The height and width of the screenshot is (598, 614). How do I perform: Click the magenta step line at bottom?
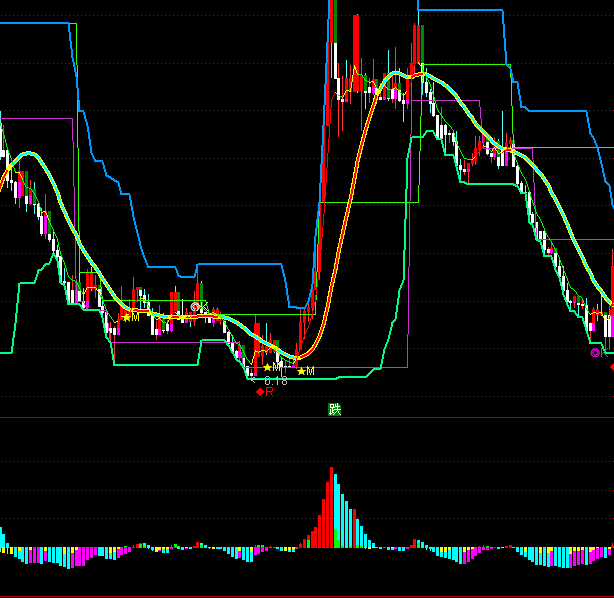160,343
